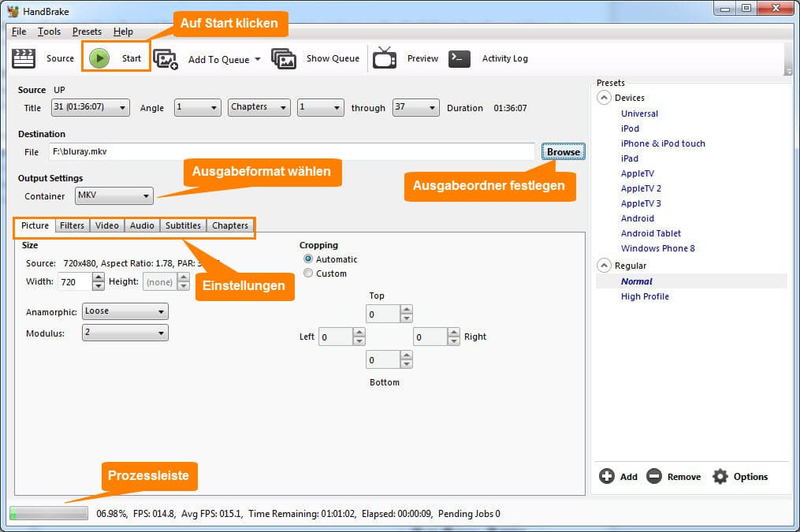Viewport: 800px width, 532px height.
Task: Click the encoding progress bar
Action: click(x=49, y=513)
